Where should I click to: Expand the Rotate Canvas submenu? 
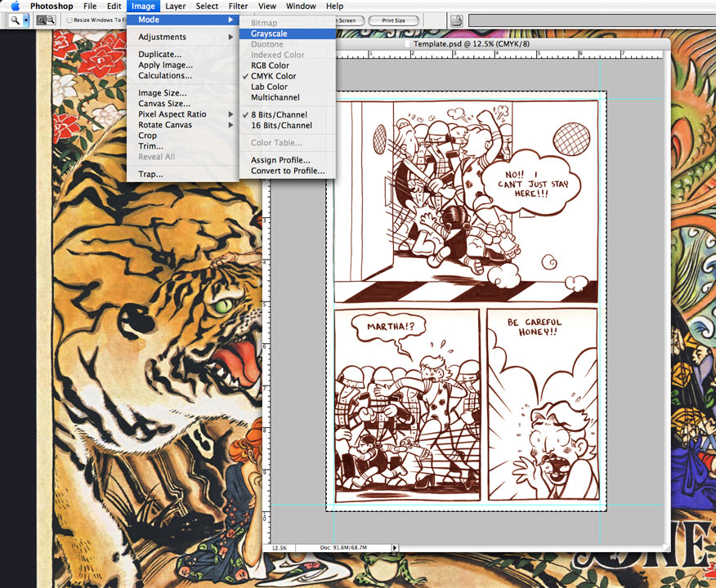click(182, 125)
